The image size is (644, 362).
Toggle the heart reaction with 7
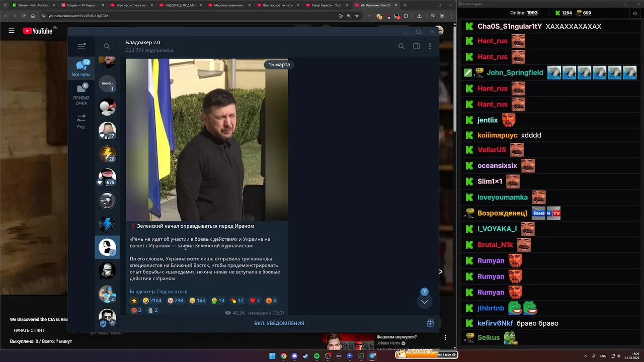(255, 301)
